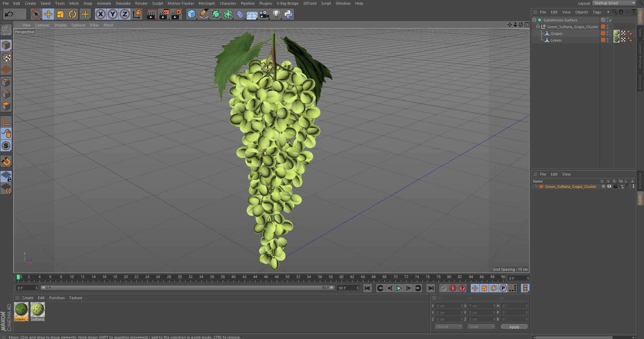Open the MoGraph menu
Screen dimensions: 644x339
tap(207, 3)
